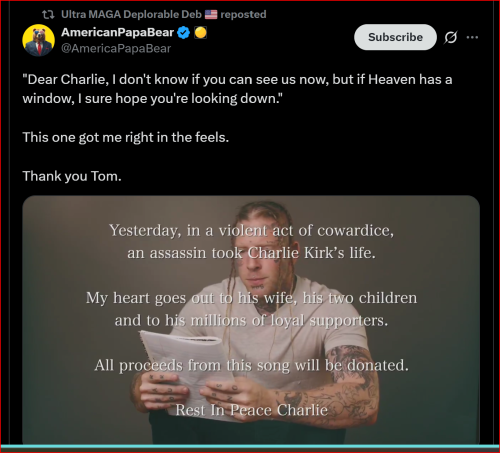Click the "got me right in the feels" line

pos(126,137)
